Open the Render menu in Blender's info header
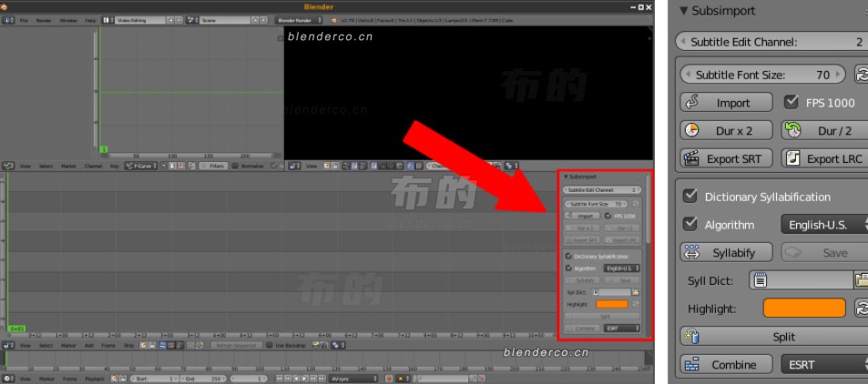The width and height of the screenshot is (868, 384). [44, 20]
